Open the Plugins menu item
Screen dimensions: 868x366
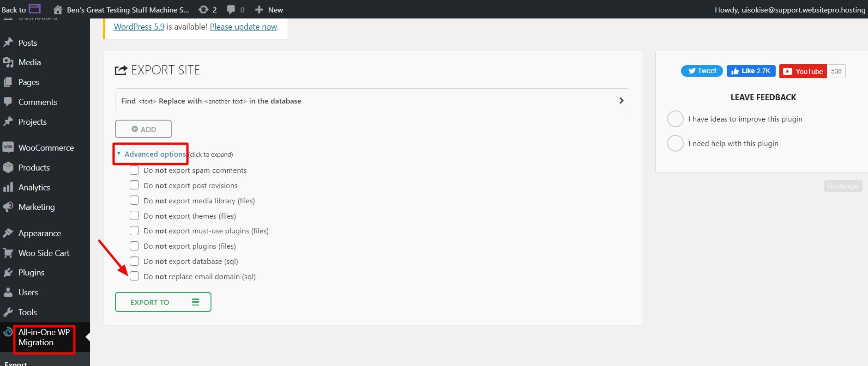click(x=31, y=273)
